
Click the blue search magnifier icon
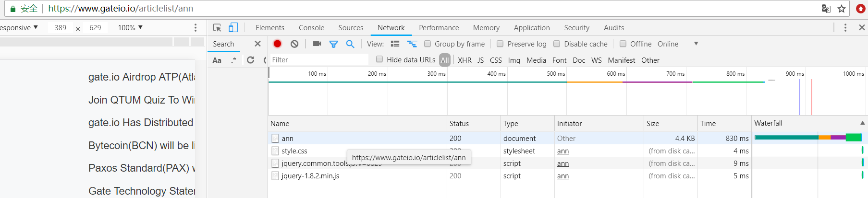pos(350,44)
